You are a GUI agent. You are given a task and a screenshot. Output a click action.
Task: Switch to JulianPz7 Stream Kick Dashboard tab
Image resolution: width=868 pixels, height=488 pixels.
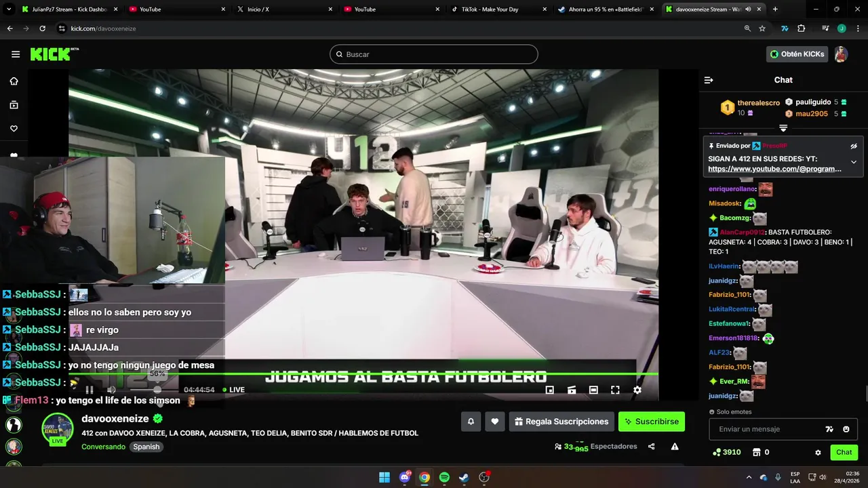point(68,9)
